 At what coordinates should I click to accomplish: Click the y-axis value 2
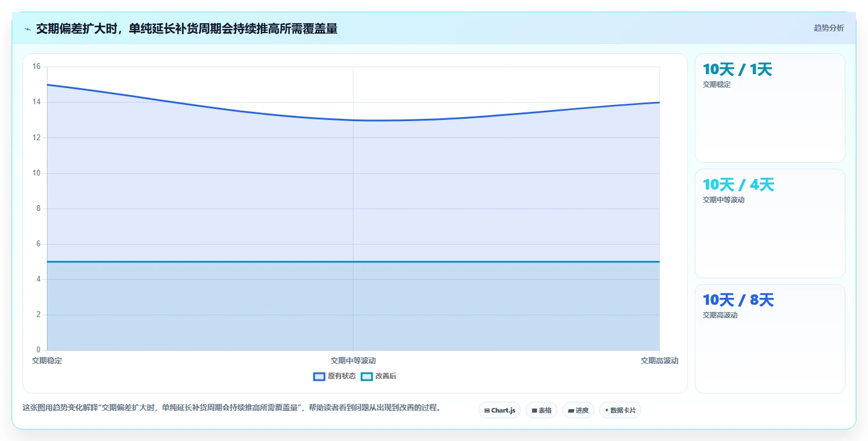coord(38,315)
